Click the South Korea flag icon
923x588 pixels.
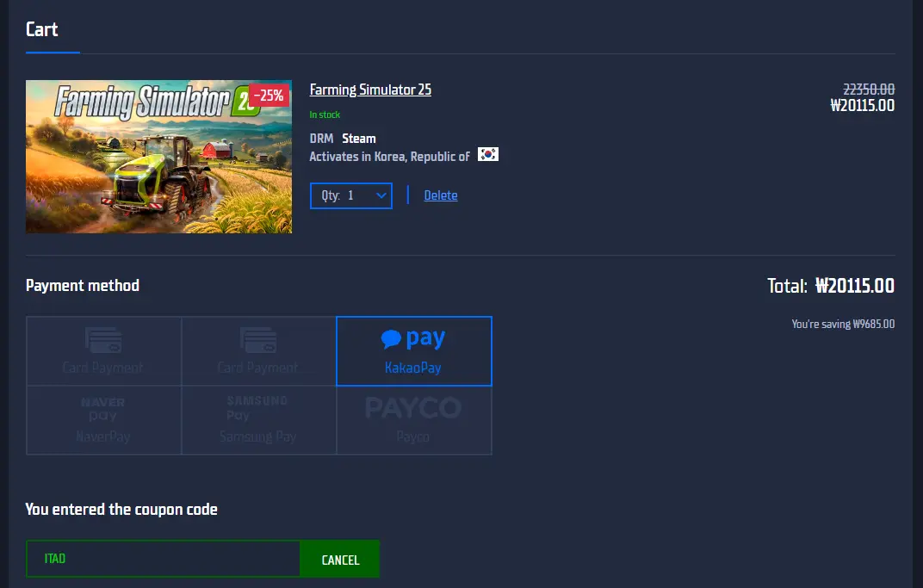(488, 154)
